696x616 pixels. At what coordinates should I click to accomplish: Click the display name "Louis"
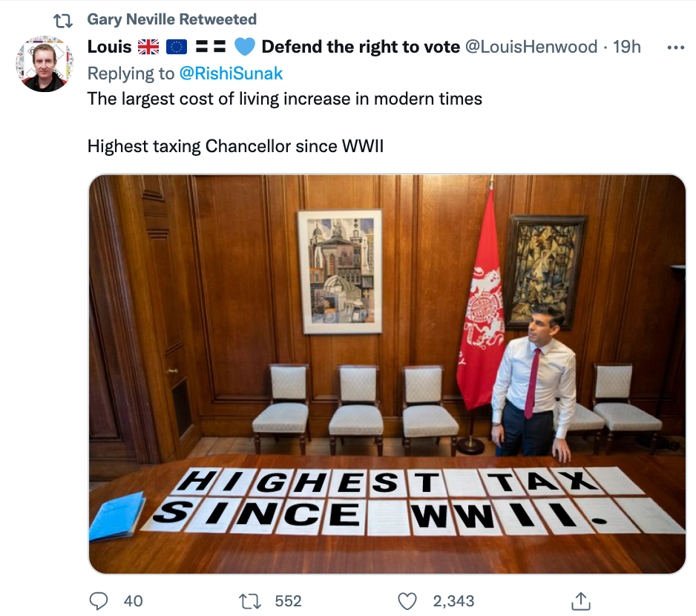point(109,47)
